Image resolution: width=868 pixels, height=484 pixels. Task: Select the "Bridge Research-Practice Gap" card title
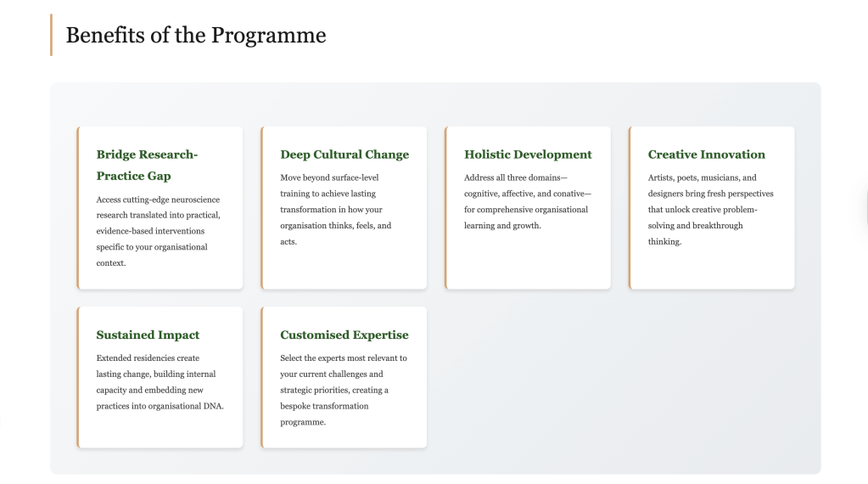(146, 166)
